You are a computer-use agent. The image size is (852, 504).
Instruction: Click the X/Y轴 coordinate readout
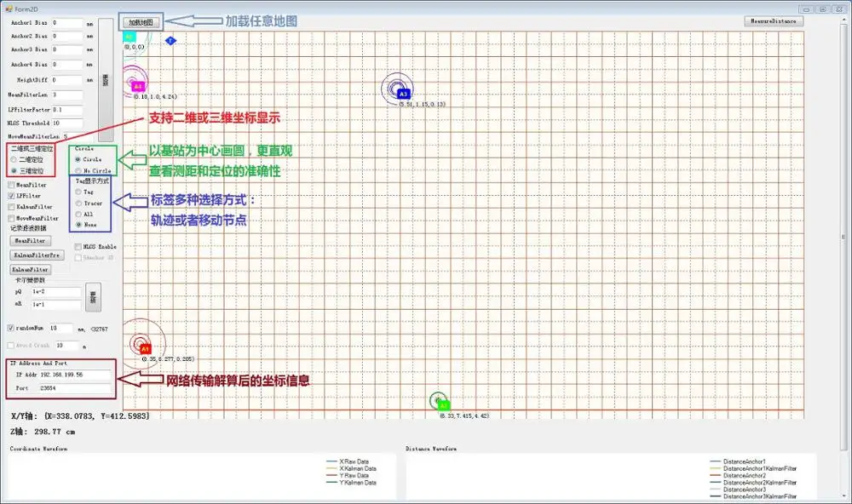tap(80, 416)
